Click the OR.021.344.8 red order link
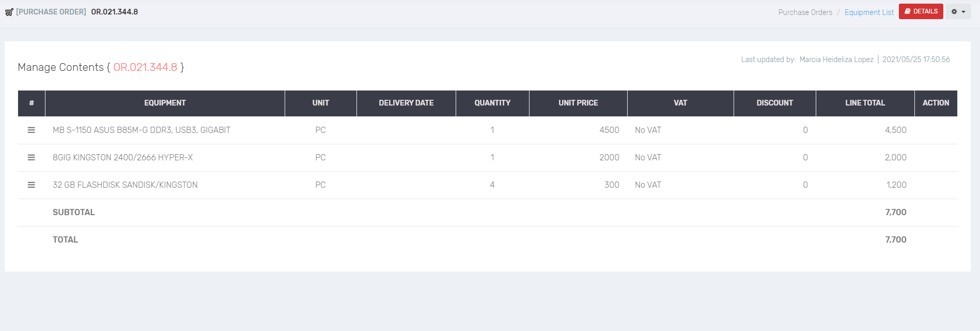Viewport: 980px width, 331px height. [x=145, y=67]
